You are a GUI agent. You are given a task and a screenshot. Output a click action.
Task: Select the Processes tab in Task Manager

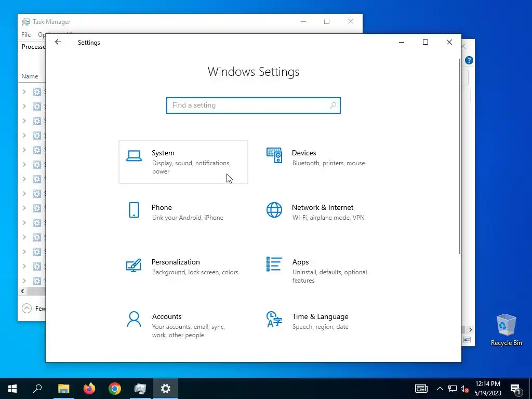(x=33, y=46)
